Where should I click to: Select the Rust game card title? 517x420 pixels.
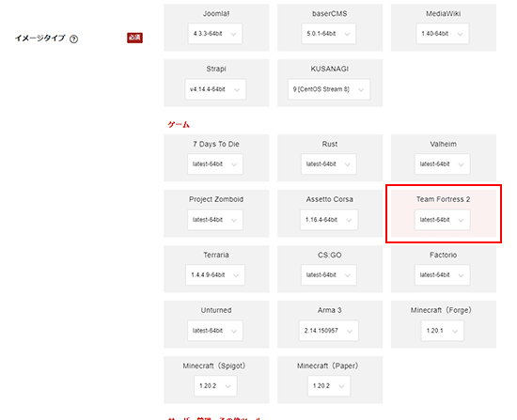pyautogui.click(x=329, y=144)
